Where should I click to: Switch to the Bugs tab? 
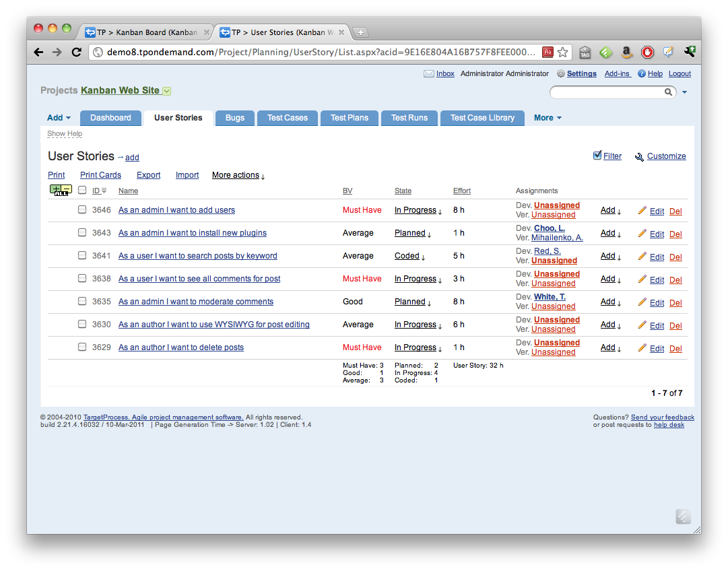coord(235,118)
